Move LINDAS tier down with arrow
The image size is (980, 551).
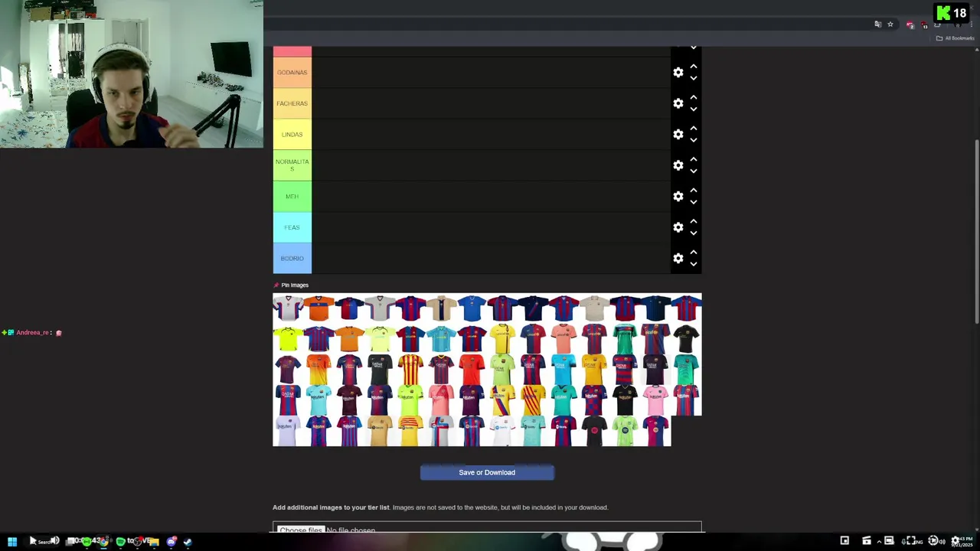pos(694,140)
